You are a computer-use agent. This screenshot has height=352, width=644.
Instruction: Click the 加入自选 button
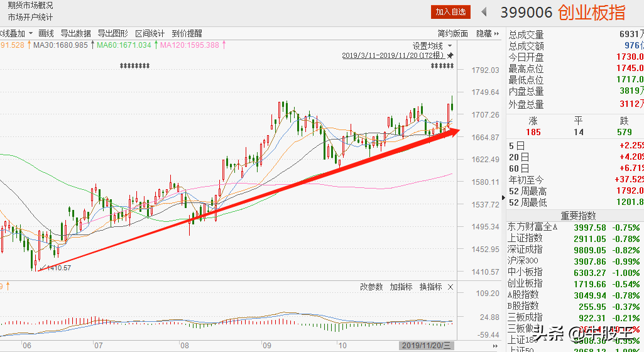point(450,12)
